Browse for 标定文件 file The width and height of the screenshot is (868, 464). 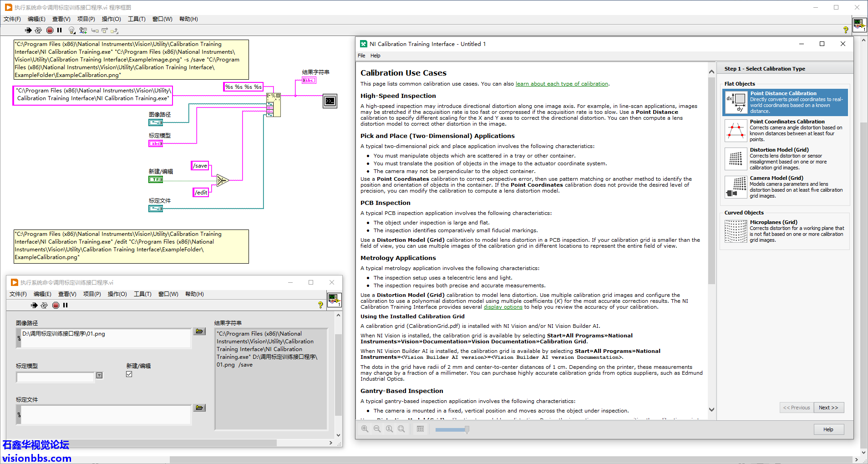(x=199, y=408)
